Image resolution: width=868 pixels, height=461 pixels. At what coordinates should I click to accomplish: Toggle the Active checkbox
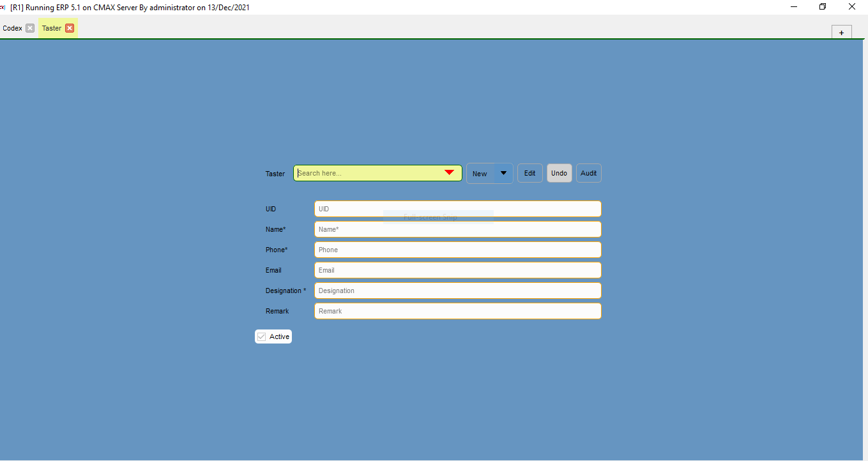262,336
